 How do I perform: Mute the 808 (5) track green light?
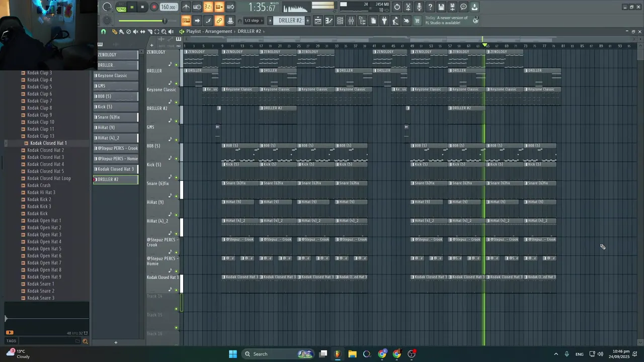point(176,158)
